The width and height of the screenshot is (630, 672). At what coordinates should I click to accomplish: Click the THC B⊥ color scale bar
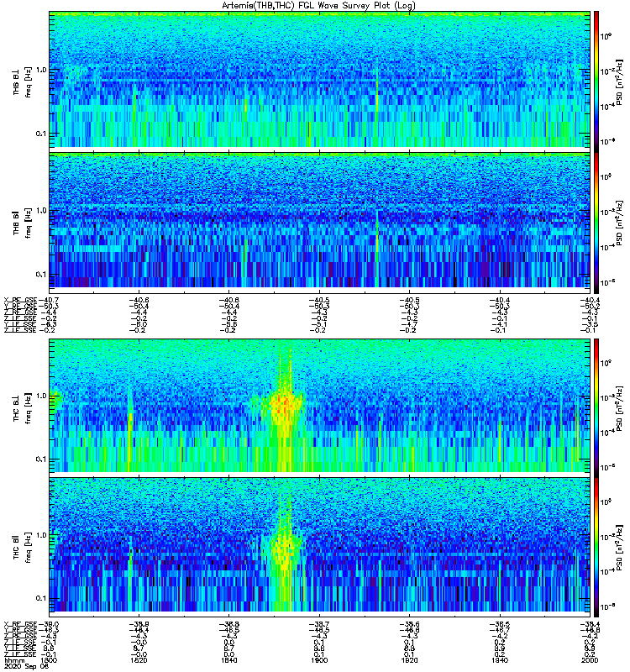coord(596,407)
